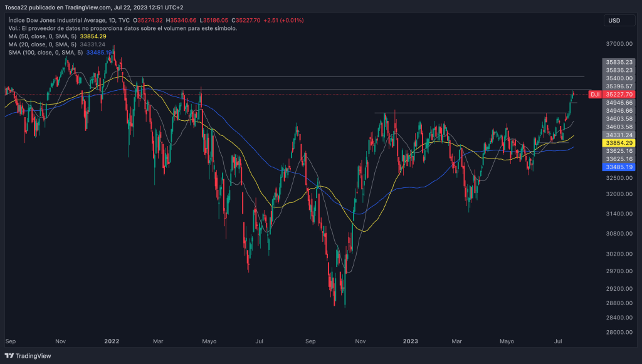Select the gray 34331.24 price axis label

619,135
